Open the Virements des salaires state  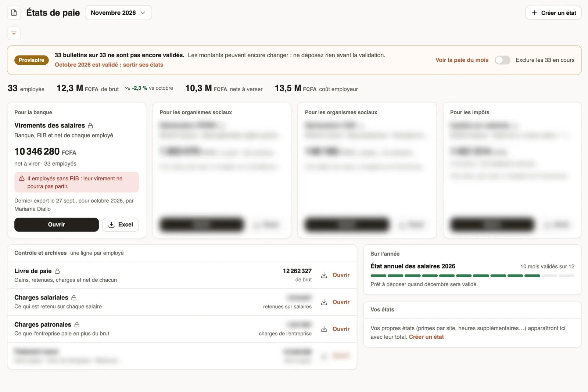coord(57,224)
